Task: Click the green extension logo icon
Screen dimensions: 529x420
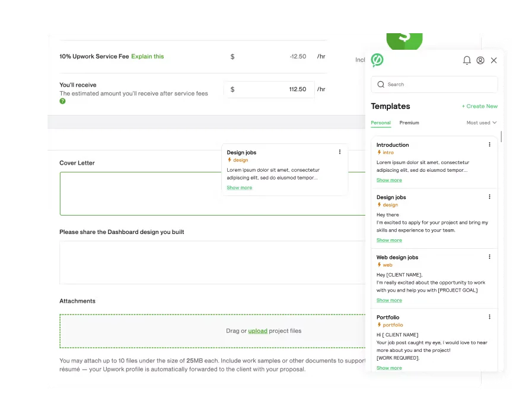Action: pos(377,60)
